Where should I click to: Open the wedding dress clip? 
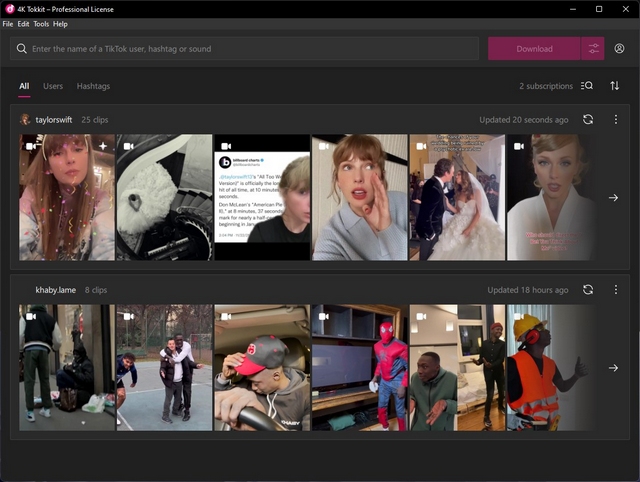click(x=457, y=197)
